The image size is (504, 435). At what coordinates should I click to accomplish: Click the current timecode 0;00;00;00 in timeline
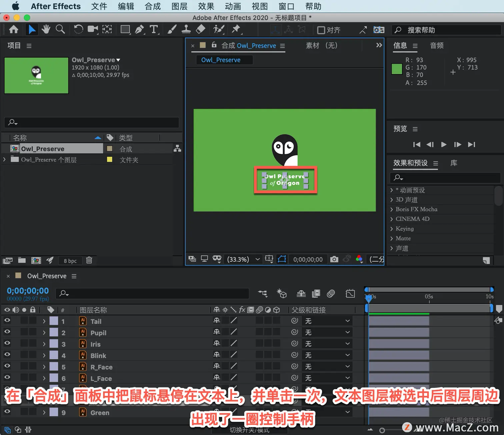click(28, 291)
